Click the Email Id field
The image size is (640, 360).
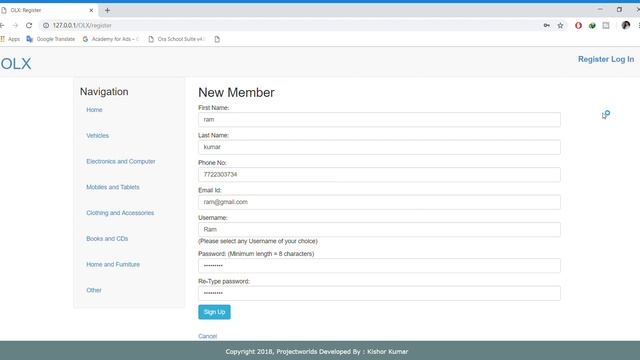click(379, 202)
